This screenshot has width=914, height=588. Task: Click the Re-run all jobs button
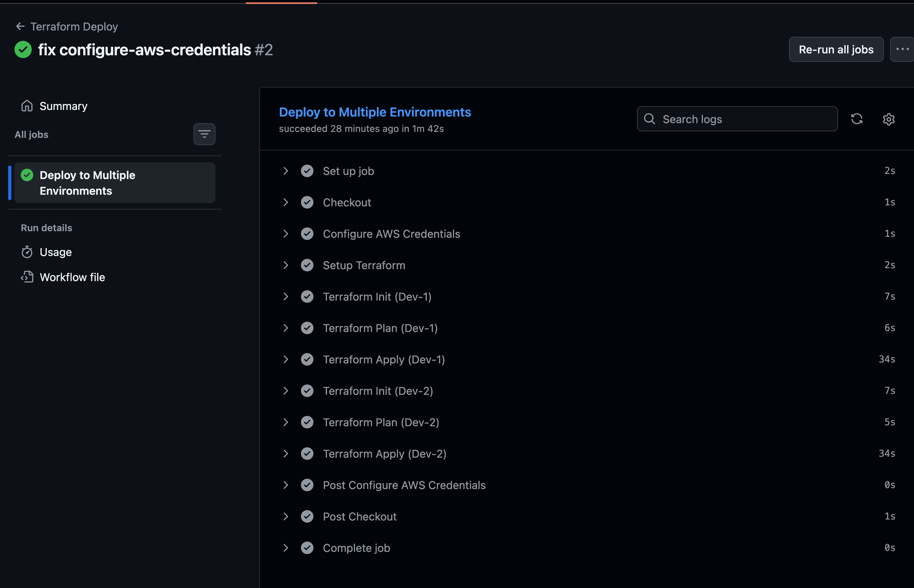click(836, 49)
